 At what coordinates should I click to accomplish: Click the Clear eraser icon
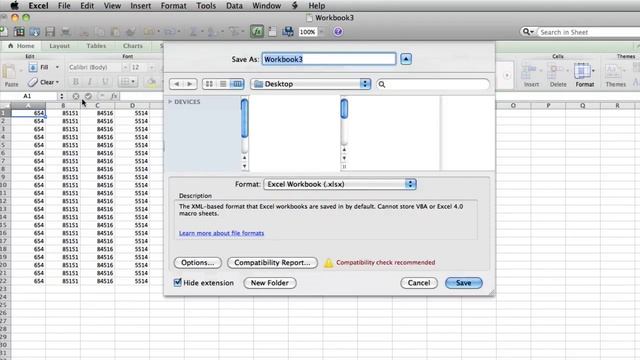[33, 82]
